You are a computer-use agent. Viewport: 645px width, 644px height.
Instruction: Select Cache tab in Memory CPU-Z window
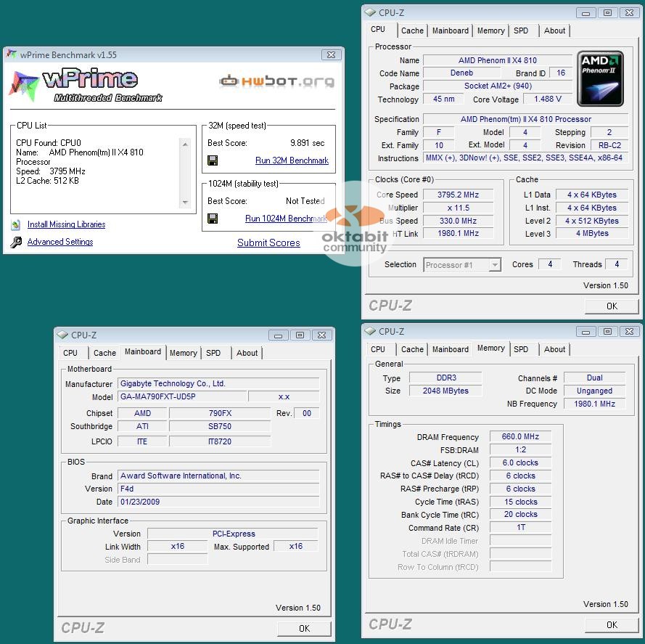(412, 349)
